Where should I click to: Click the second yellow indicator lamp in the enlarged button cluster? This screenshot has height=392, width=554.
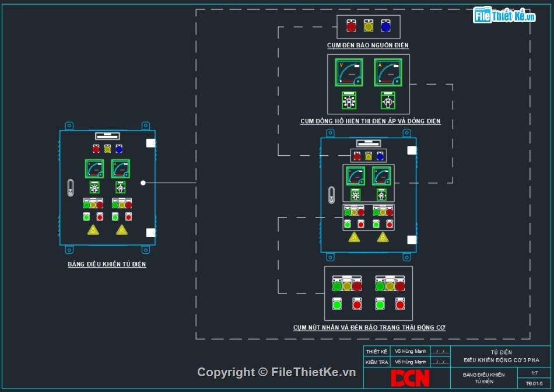[x=390, y=286]
